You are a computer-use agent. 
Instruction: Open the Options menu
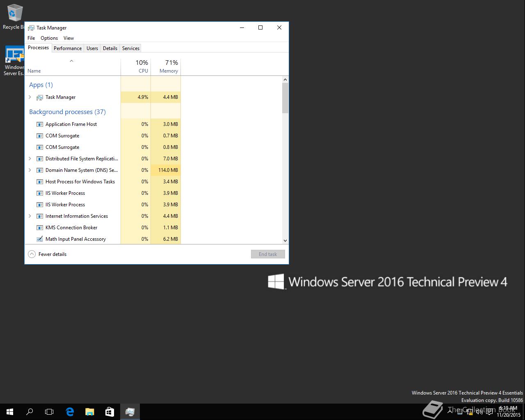click(x=49, y=38)
